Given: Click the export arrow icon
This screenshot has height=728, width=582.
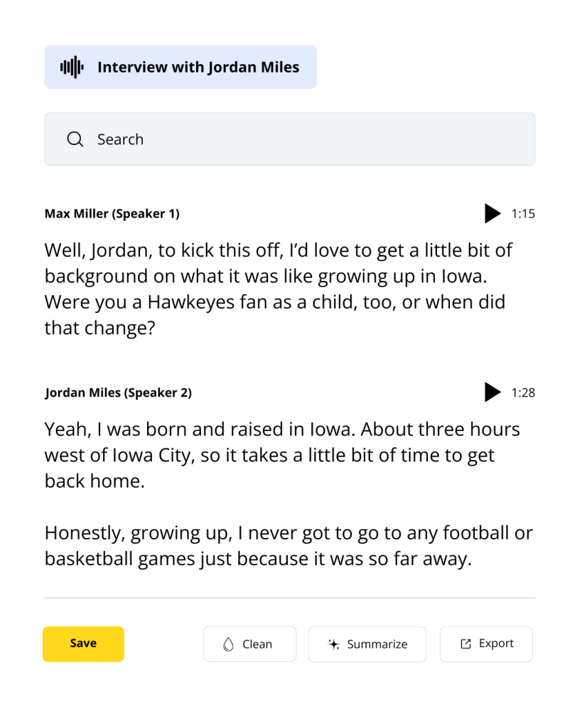Looking at the screenshot, I should (465, 643).
